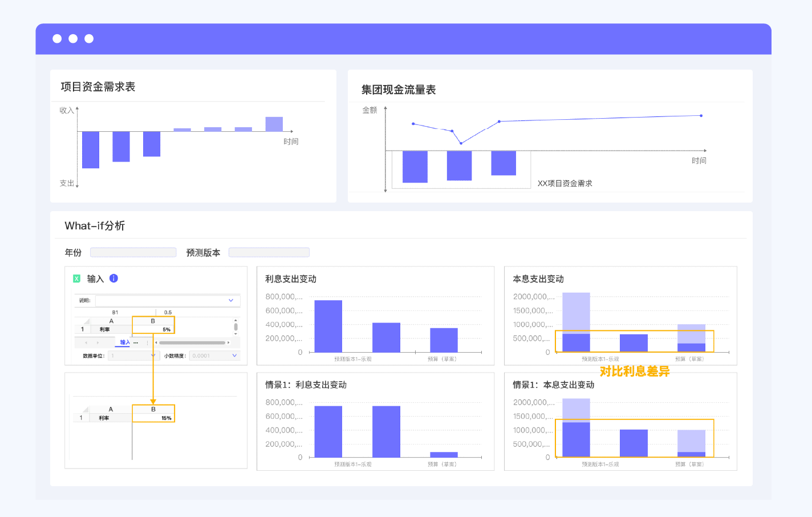Click the 预测版本 filter field
Screen dimensions: 812x517
click(x=269, y=252)
